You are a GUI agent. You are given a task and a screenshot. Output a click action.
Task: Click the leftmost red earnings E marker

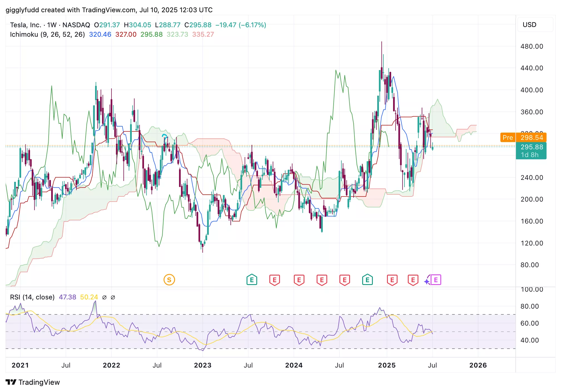(x=275, y=280)
